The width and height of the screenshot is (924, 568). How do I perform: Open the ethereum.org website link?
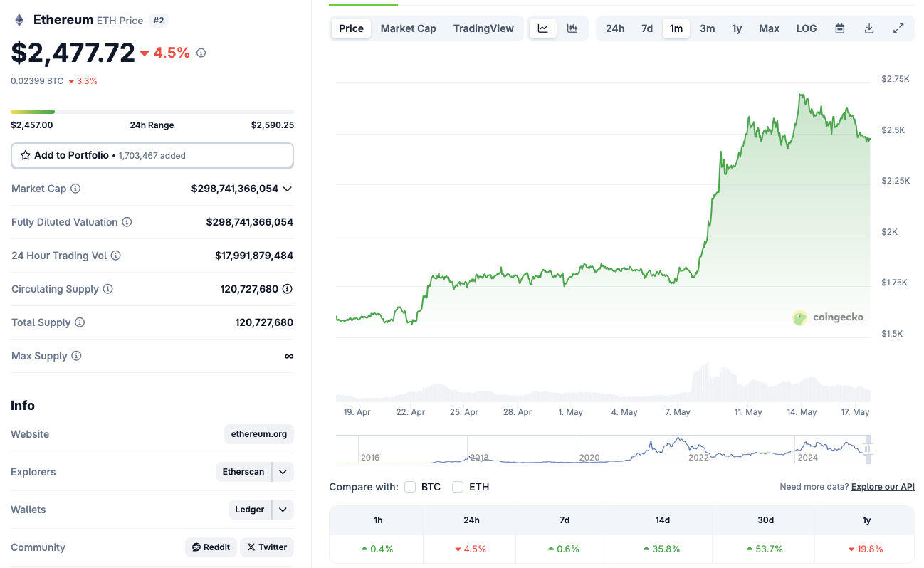[259, 434]
